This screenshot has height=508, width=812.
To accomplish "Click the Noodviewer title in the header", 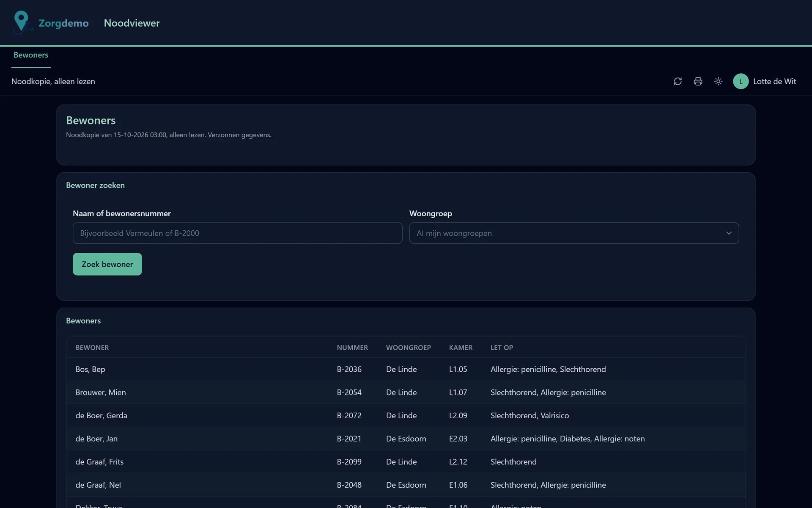I will [132, 23].
